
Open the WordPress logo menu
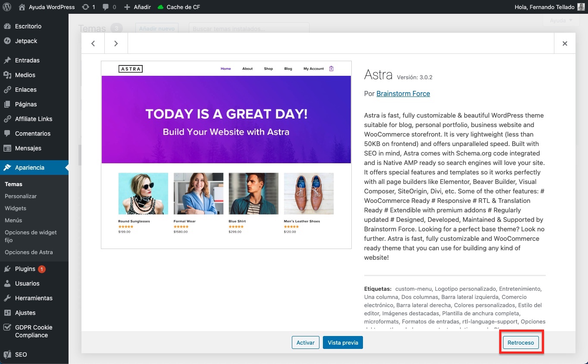(7, 7)
